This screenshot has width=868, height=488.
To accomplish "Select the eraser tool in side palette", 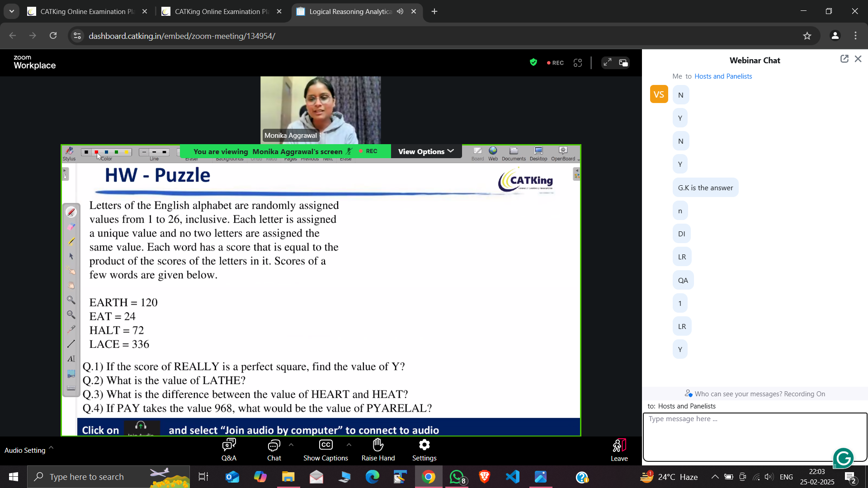I will (x=71, y=227).
